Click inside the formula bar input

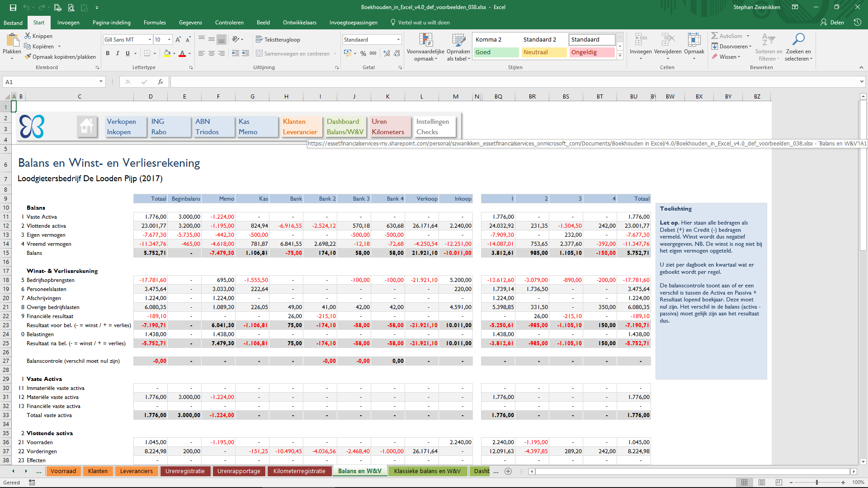coord(497,82)
